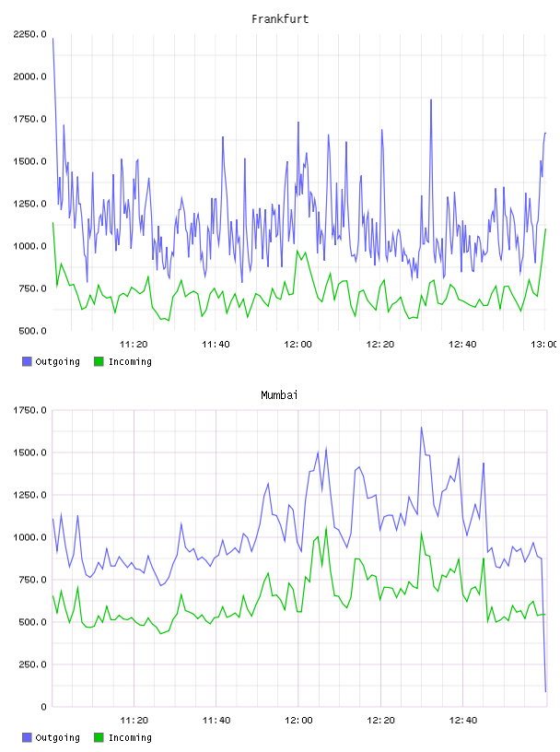This screenshot has width=560, height=752.
Task: Click the 1000.0 y-axis label in Mumbai chart
Action: coord(29,537)
